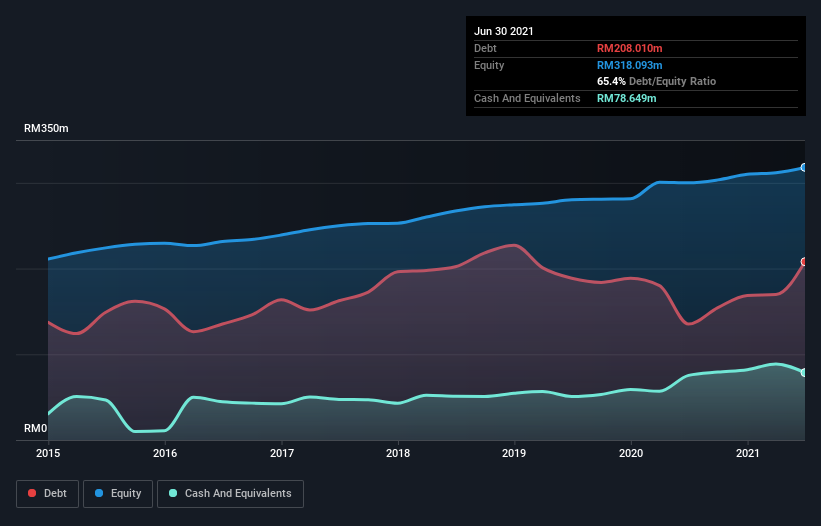
Task: Click the RM78.649m cash value
Action: coord(626,98)
